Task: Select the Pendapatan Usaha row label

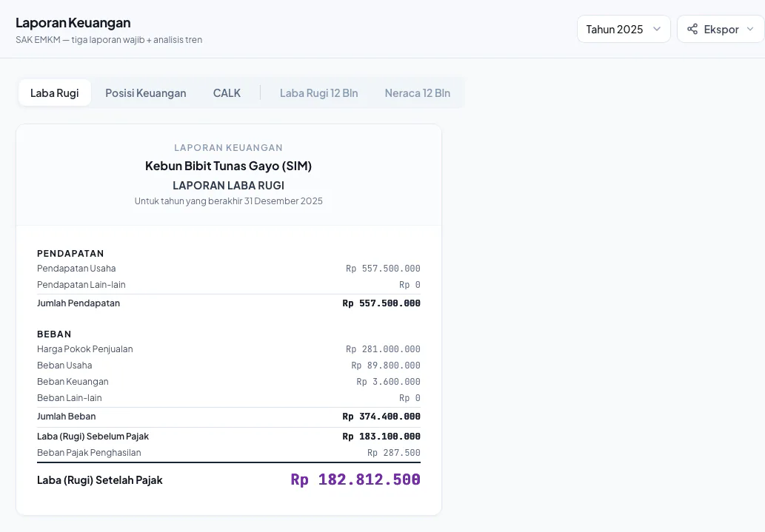Action: 76,268
